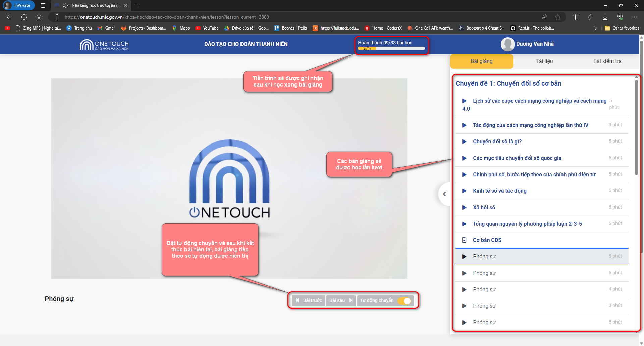This screenshot has height=346, width=644.
Task: Switch to the 'Tài liệu' tab
Action: coord(544,61)
